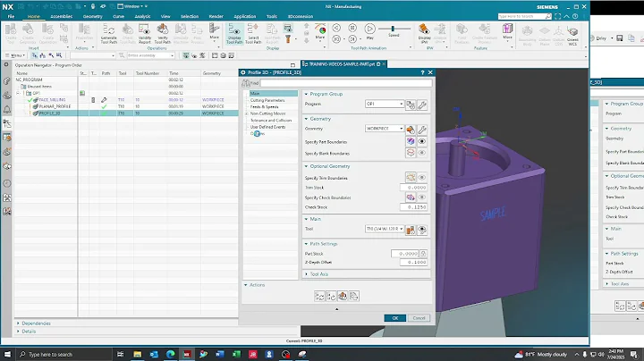Click OK in Profile 3D dialog

[x=395, y=318]
